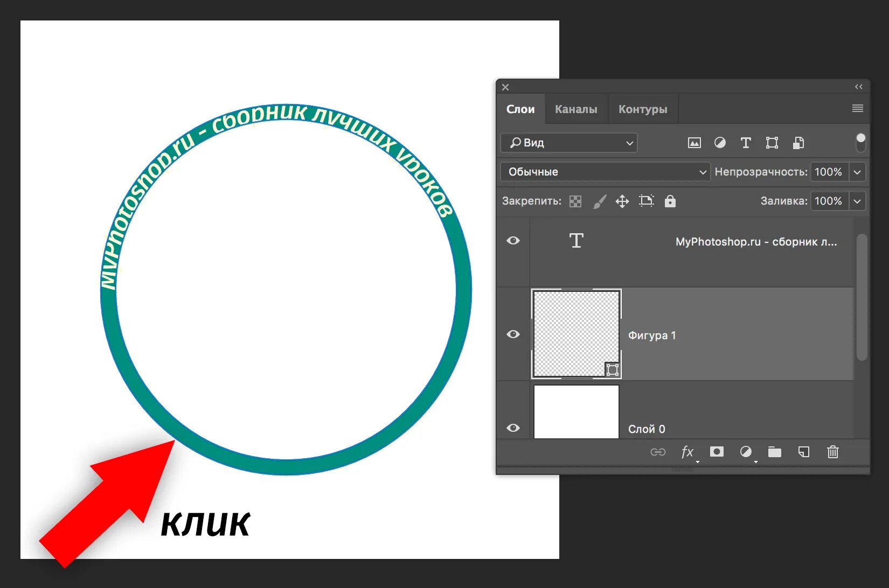Switch to the Контуры tab
The image size is (889, 588).
(x=643, y=109)
